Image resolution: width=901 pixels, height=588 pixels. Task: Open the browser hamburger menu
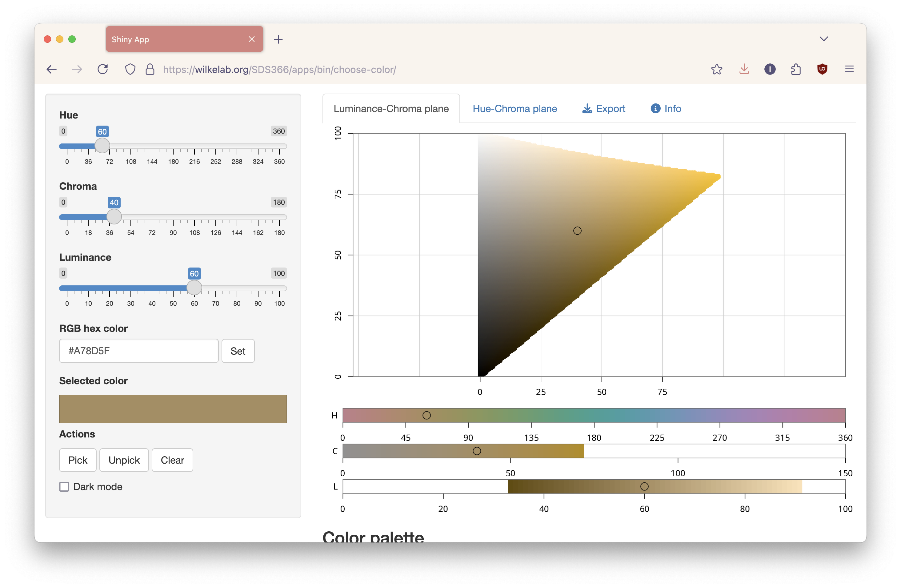tap(849, 69)
